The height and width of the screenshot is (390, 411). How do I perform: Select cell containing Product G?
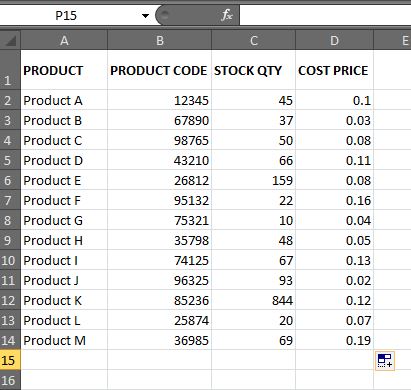(64, 220)
